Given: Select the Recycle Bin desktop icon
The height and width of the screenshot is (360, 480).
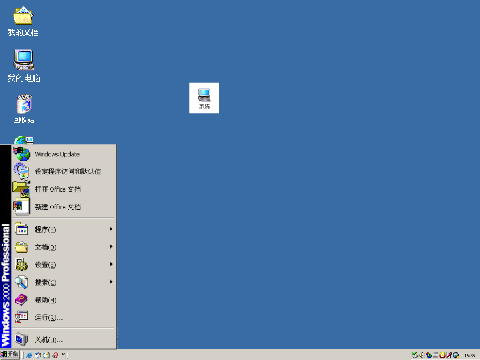Looking at the screenshot, I should point(24,109).
